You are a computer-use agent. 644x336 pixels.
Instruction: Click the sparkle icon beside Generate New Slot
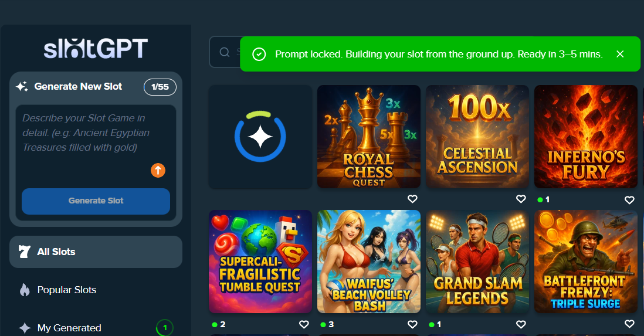22,86
